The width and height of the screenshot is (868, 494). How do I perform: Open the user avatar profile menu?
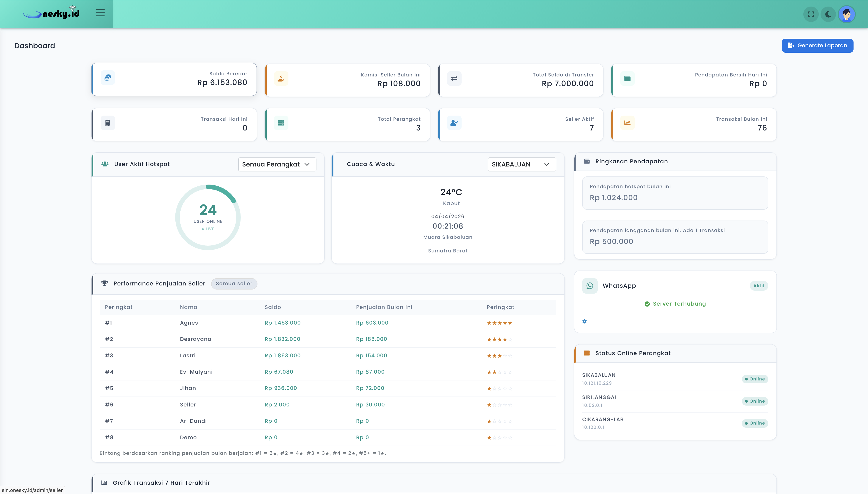tap(847, 14)
